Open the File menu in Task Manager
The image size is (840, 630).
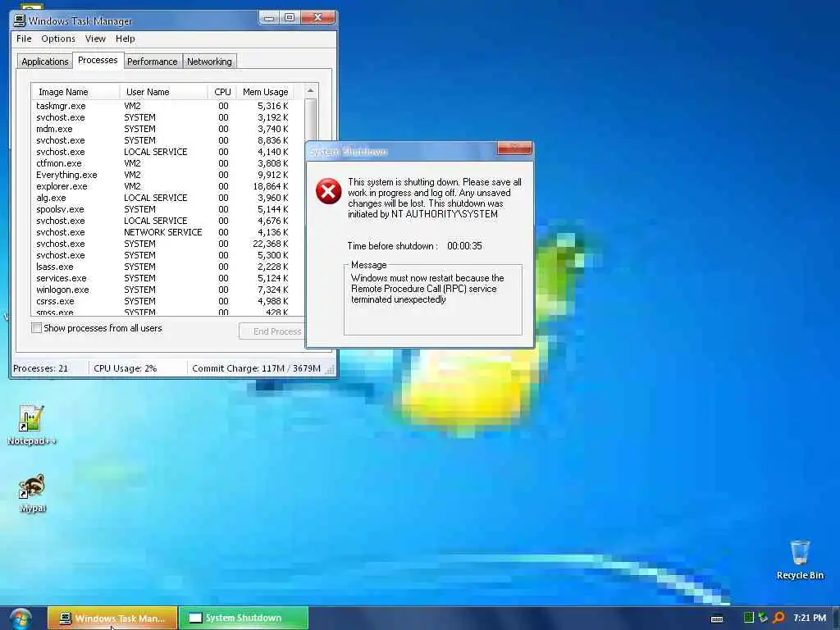click(x=24, y=39)
